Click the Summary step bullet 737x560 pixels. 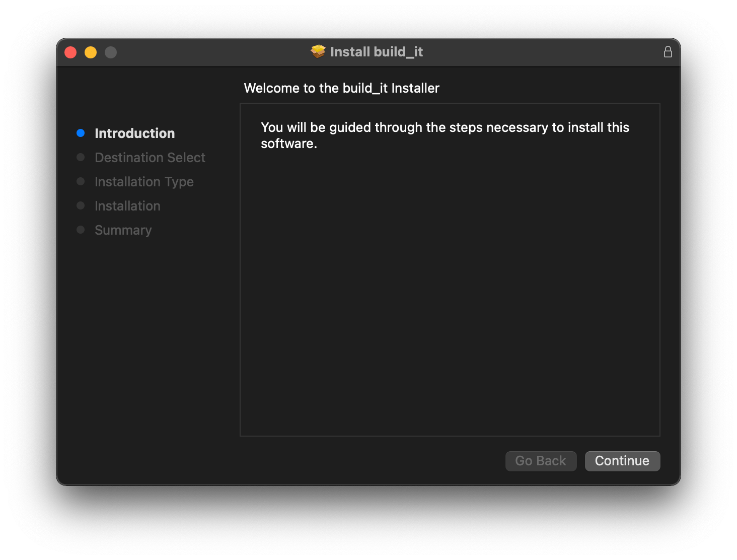click(81, 230)
